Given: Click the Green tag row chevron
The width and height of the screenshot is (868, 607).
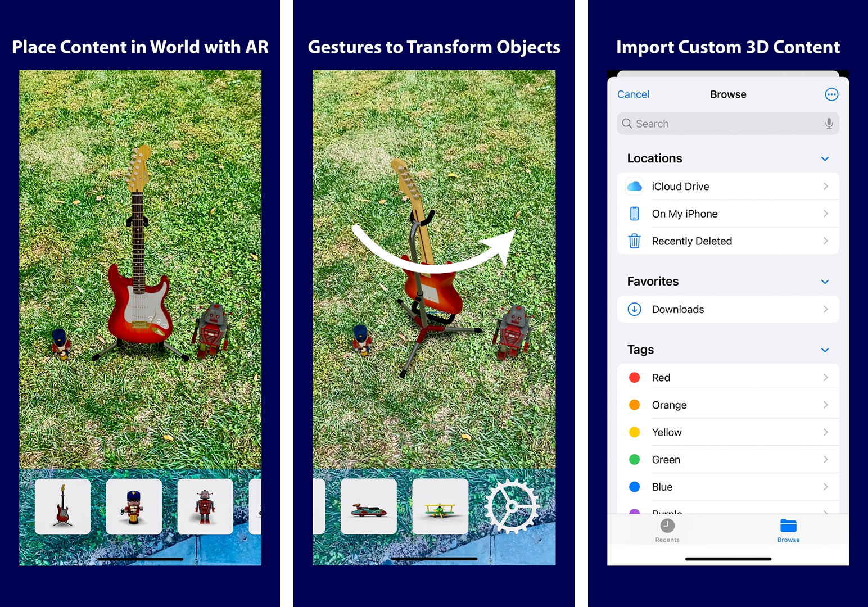Looking at the screenshot, I should click(825, 459).
